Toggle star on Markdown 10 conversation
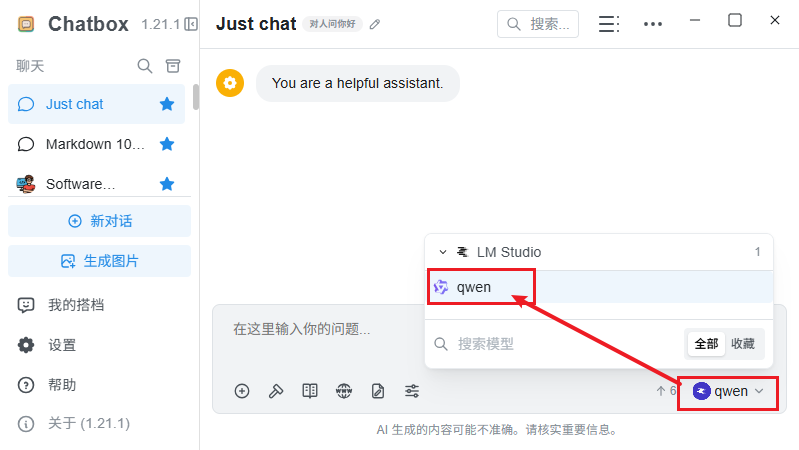Viewport: 799px width, 450px height. pyautogui.click(x=167, y=144)
